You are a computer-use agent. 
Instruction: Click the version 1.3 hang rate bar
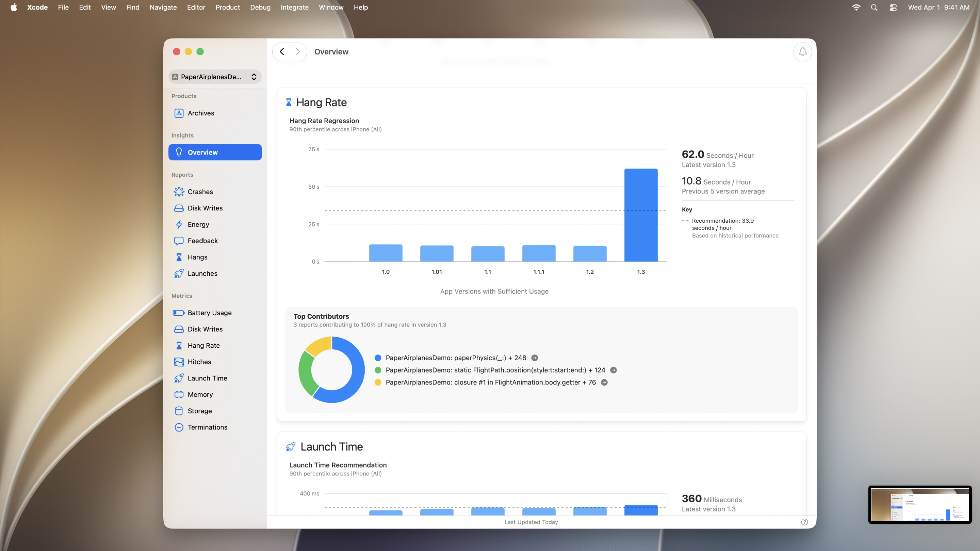[641, 215]
